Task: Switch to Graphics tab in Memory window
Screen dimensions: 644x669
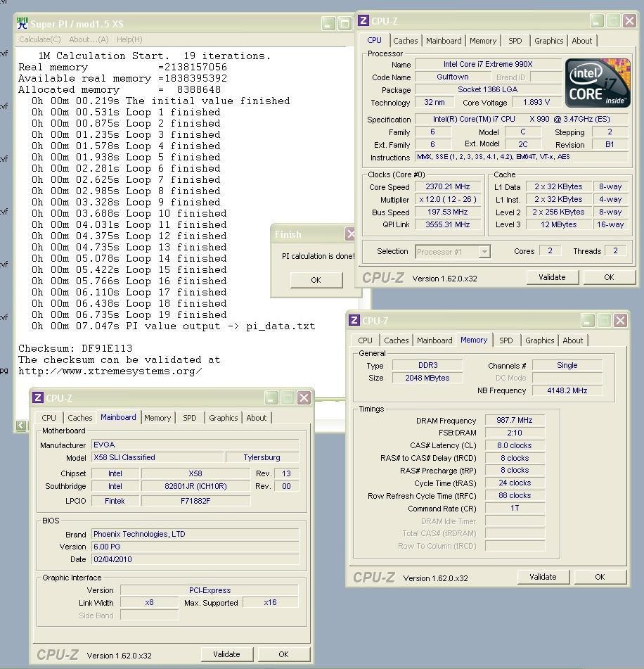Action: pos(539,340)
